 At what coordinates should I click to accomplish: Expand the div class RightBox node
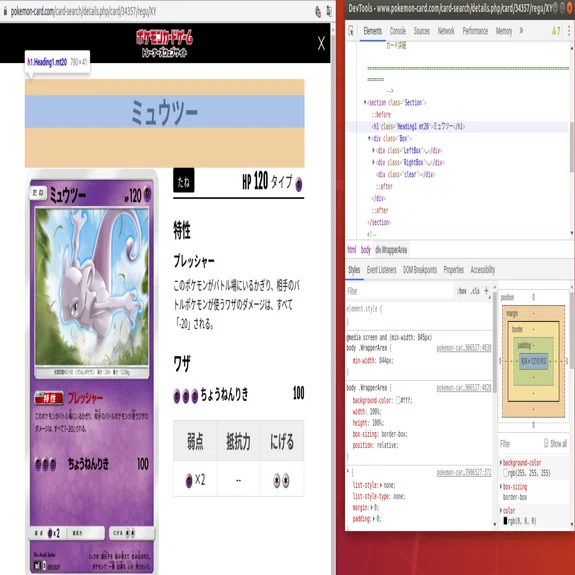[x=373, y=162]
